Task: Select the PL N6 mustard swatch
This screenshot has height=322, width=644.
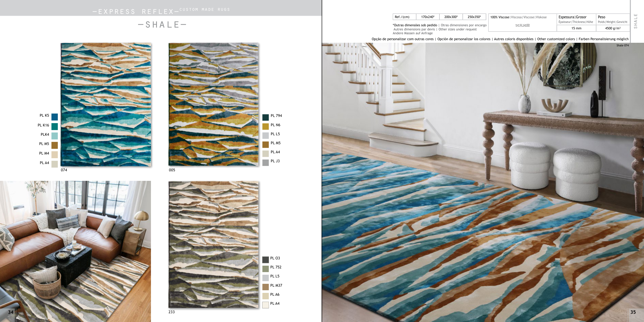Action: (x=266, y=126)
